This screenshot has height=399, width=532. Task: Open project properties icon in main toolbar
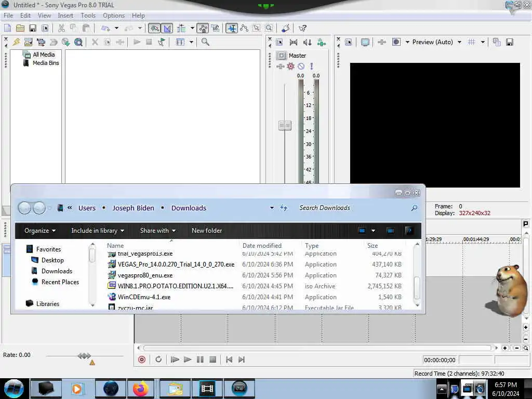[x=45, y=28]
